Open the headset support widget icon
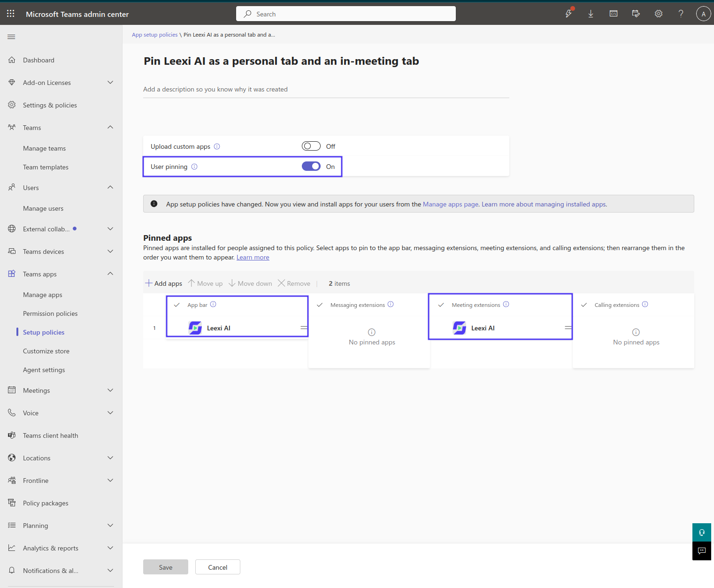The width and height of the screenshot is (714, 588). [702, 532]
